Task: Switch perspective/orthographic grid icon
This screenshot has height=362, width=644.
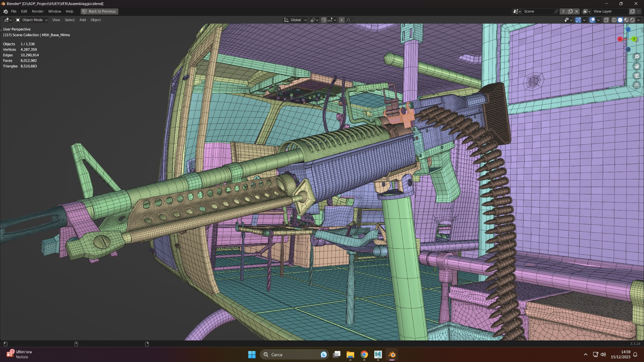Action: click(x=637, y=85)
